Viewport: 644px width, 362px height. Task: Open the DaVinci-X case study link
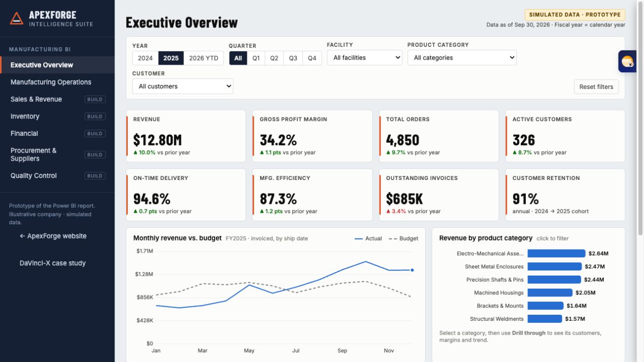pyautogui.click(x=52, y=263)
